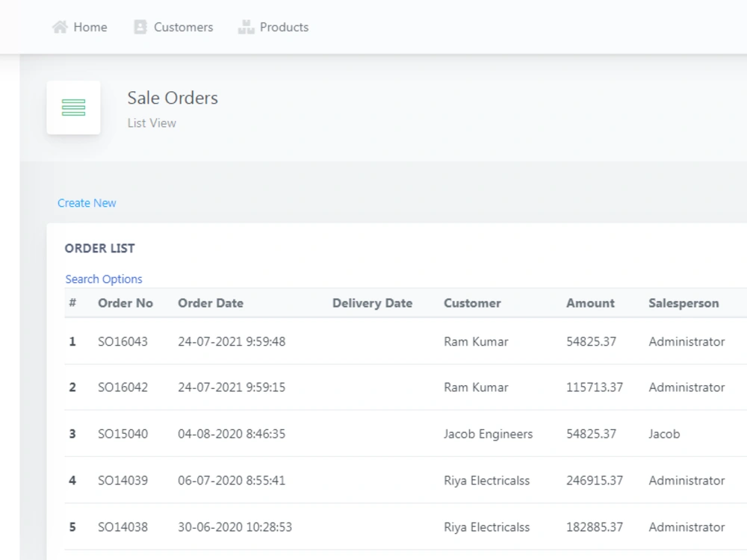
Task: Click the Amount column header
Action: [x=590, y=303]
